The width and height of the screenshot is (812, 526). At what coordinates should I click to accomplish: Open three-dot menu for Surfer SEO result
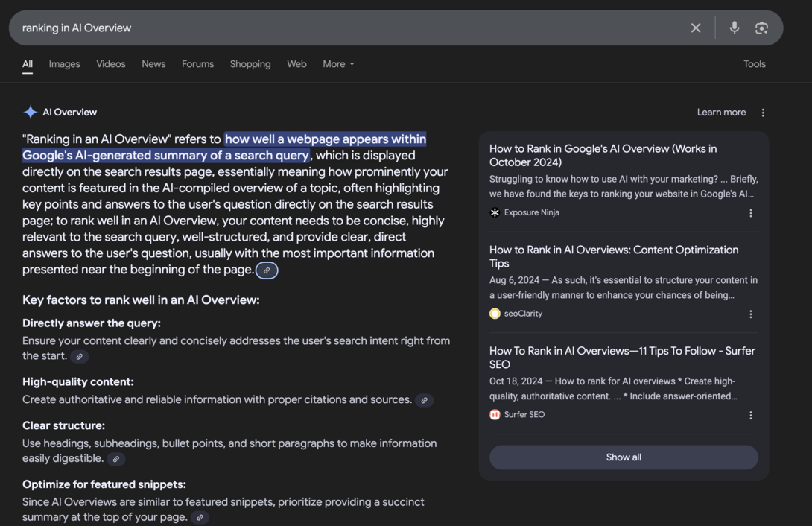(x=750, y=416)
